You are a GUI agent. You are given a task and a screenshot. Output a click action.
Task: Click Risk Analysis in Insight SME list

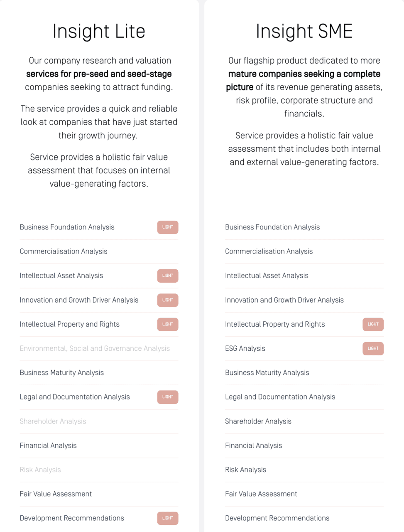point(246,470)
